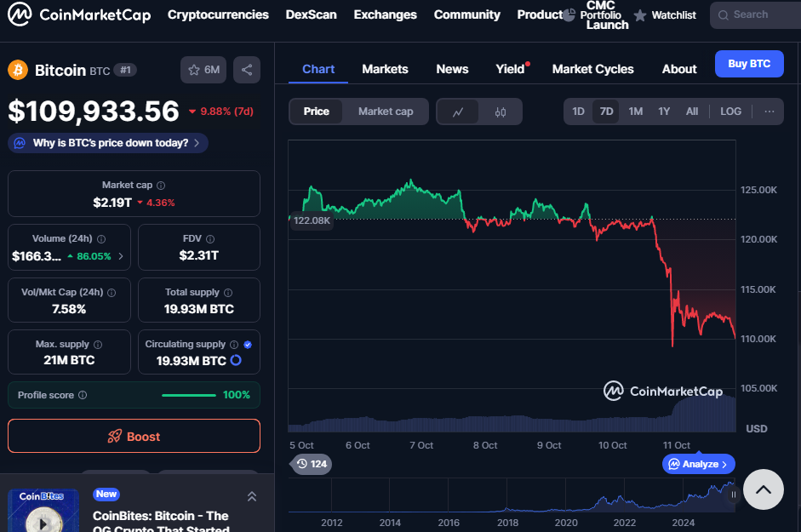
Task: Click the Market cap info icon
Action: pyautogui.click(x=161, y=186)
